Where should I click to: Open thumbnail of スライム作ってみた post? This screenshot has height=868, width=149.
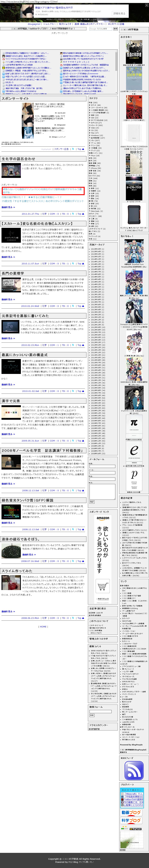tap(11, 583)
